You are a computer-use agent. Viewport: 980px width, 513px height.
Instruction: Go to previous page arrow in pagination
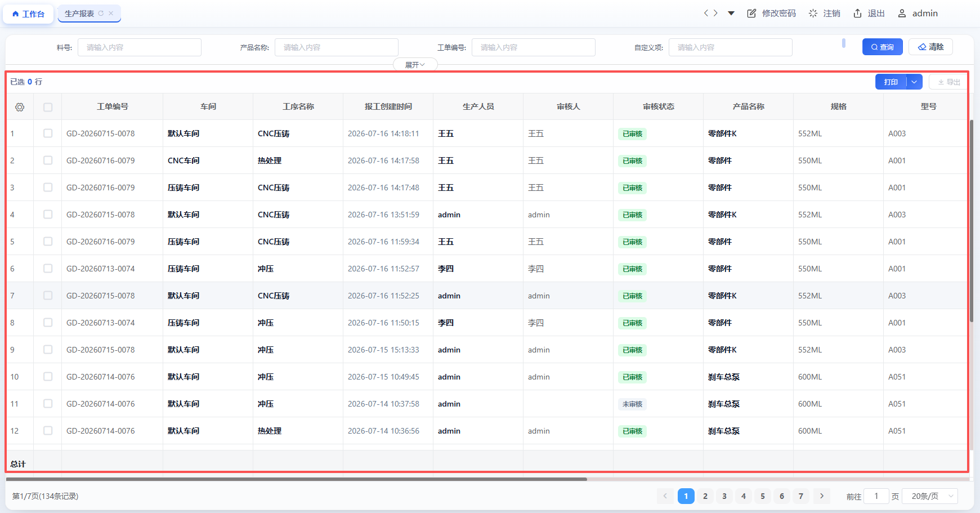pyautogui.click(x=665, y=496)
